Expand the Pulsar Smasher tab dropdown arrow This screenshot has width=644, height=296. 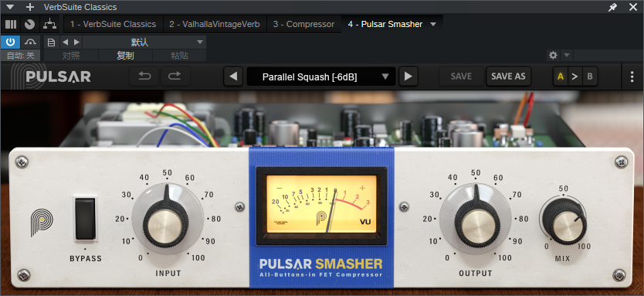click(433, 24)
